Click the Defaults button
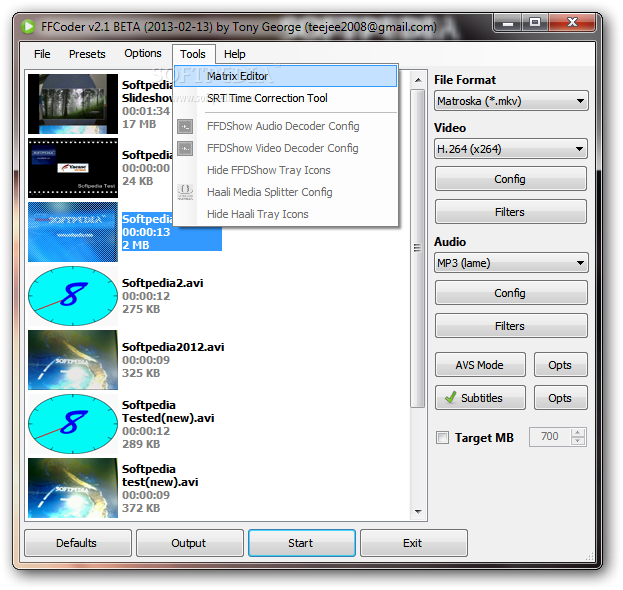The image size is (623, 590). point(77,543)
